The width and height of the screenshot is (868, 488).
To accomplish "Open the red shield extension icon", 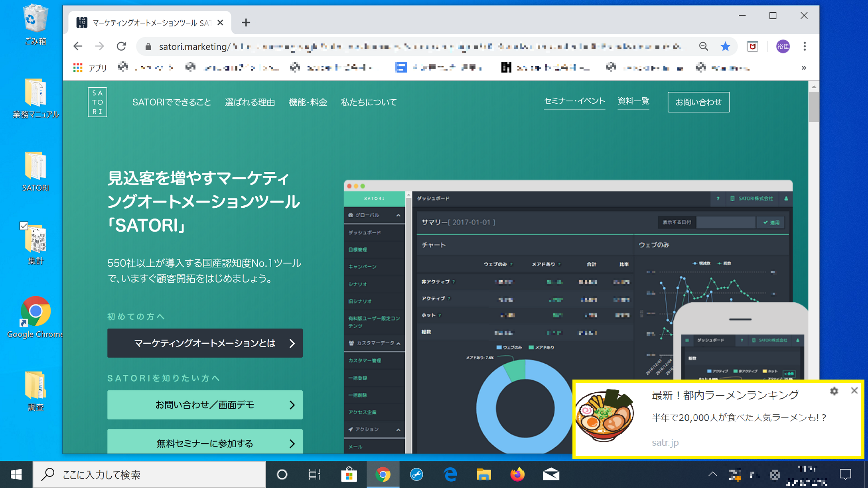I will 753,47.
